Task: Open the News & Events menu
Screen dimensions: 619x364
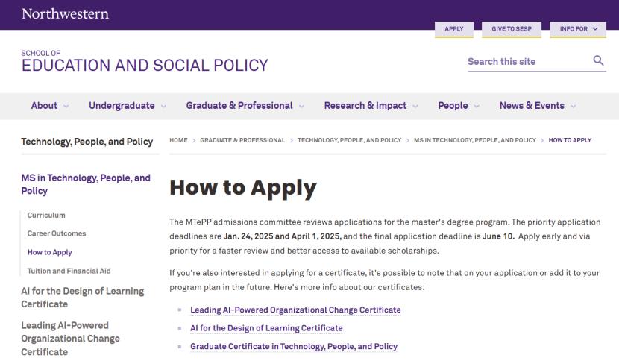Action: [532, 106]
